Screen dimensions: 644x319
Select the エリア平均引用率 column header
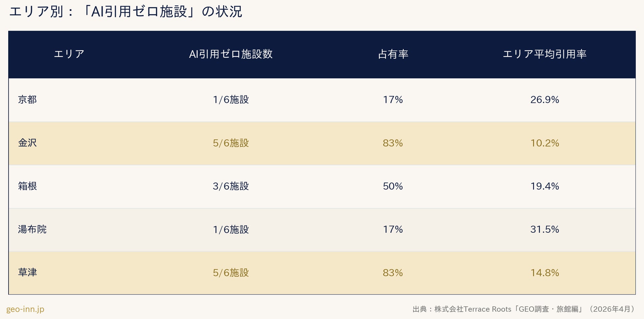pos(545,54)
